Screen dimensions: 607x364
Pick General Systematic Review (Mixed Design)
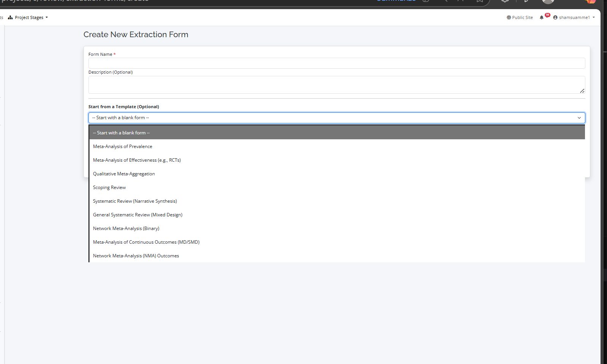[137, 215]
